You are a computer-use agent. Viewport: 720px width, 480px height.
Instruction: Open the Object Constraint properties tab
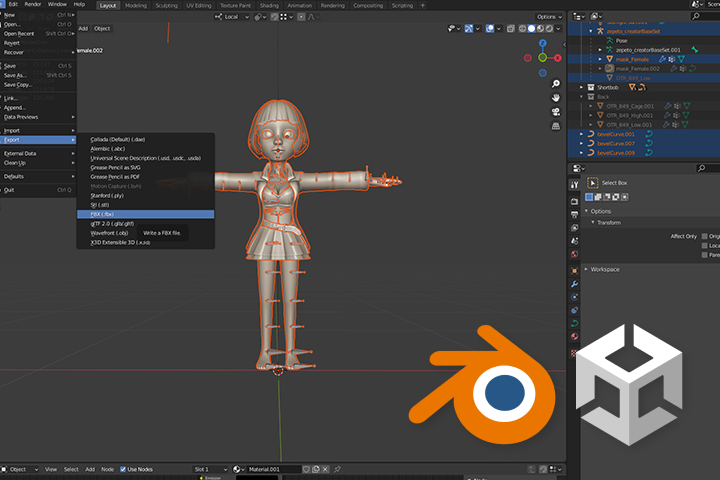(574, 311)
